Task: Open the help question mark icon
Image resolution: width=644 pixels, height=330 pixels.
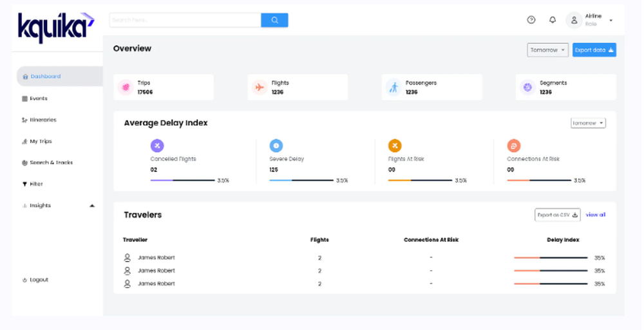Action: click(x=531, y=20)
